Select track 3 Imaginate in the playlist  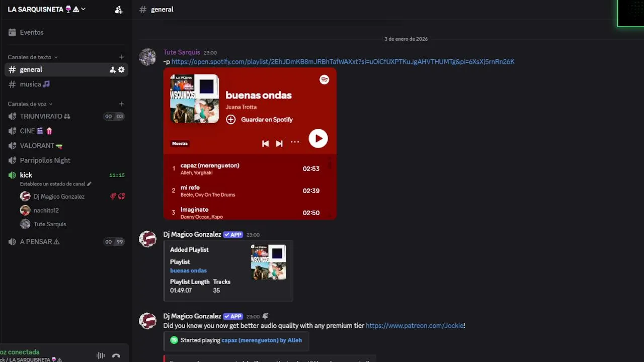pos(247,213)
